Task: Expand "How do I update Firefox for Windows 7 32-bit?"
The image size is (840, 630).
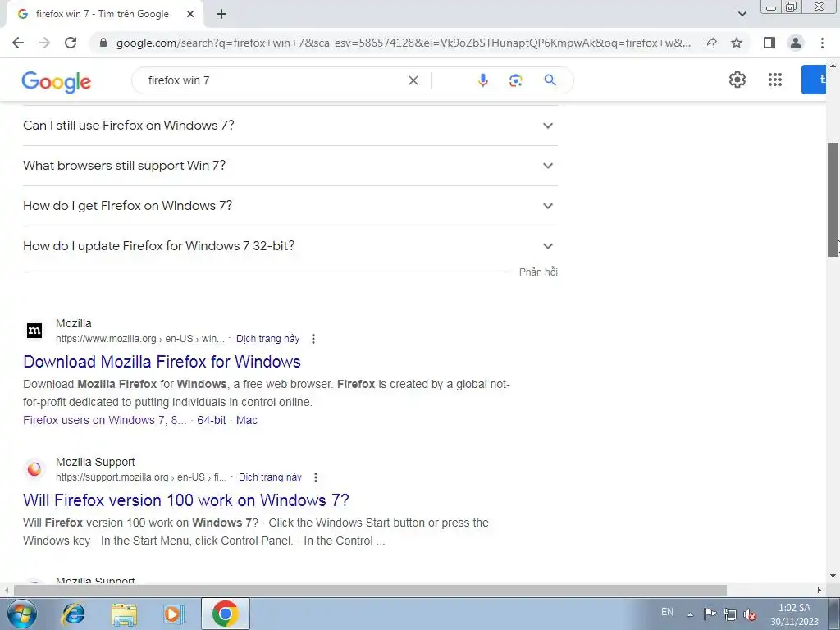Action: tap(290, 246)
